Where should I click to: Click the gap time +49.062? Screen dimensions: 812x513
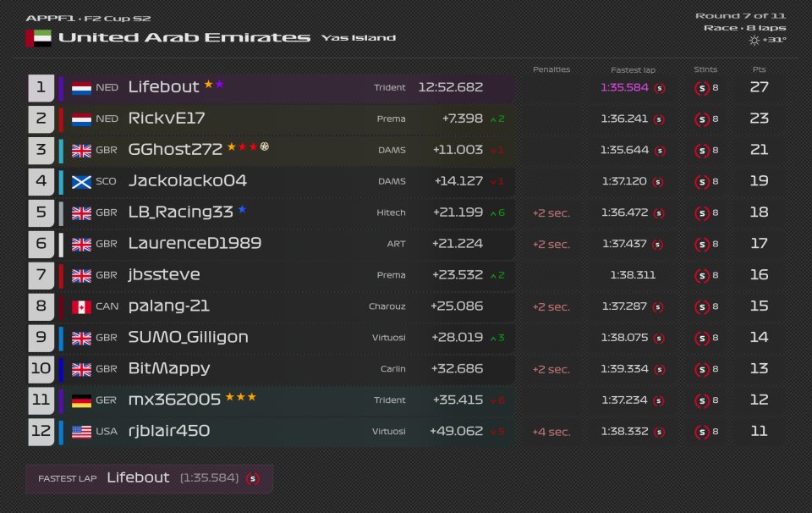pos(456,431)
